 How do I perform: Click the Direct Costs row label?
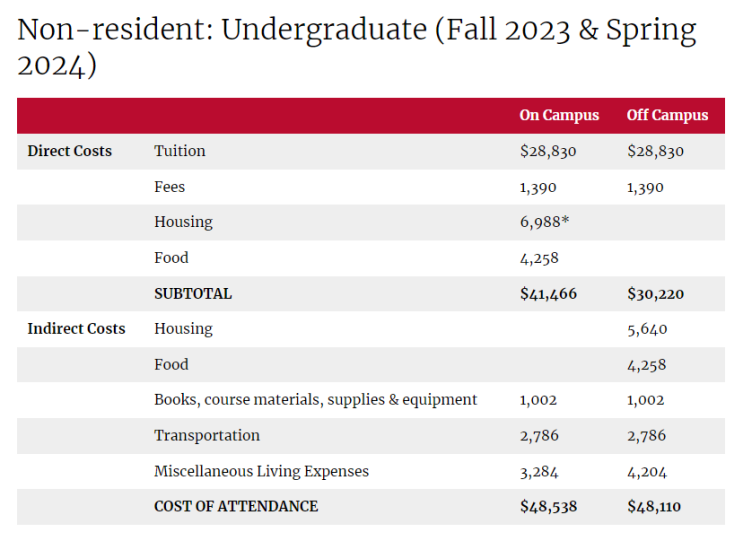tap(70, 151)
